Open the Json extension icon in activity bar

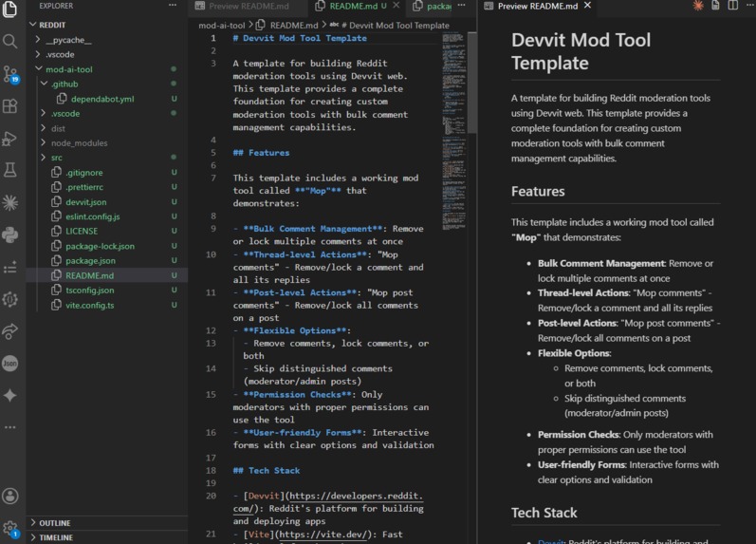[x=10, y=363]
